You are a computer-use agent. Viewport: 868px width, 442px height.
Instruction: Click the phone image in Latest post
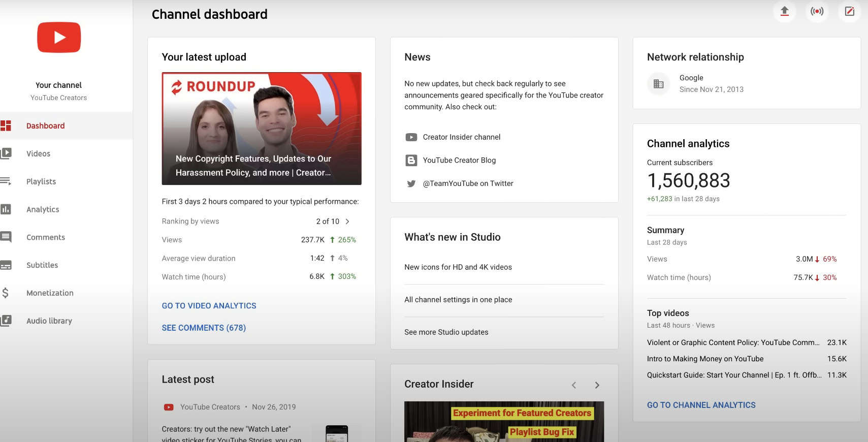[x=336, y=433]
